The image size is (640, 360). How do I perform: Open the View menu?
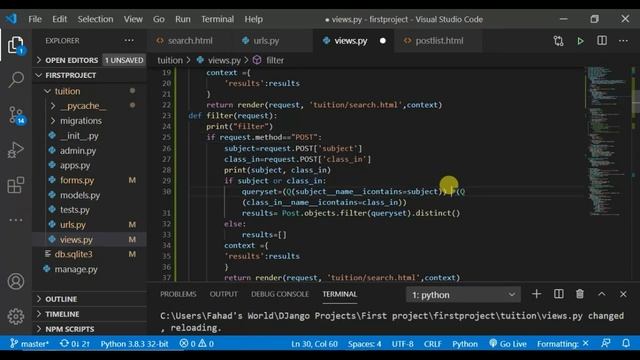133,19
